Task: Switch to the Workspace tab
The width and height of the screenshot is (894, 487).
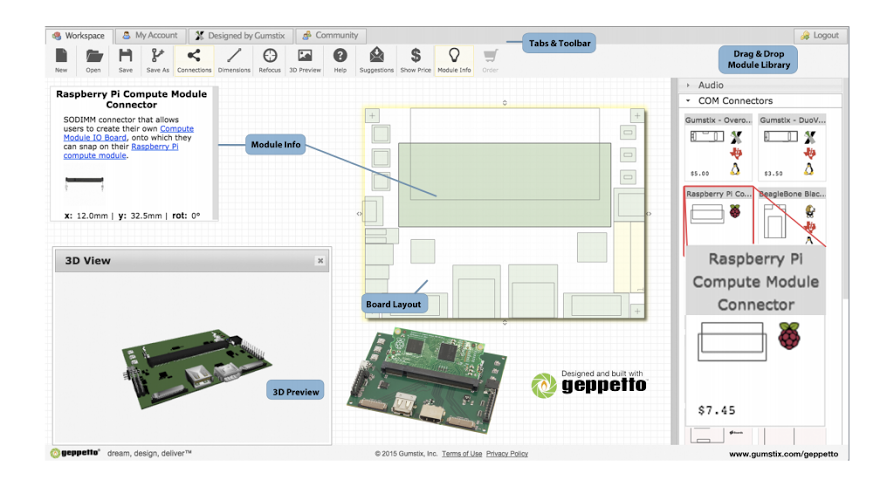Action: coord(79,35)
